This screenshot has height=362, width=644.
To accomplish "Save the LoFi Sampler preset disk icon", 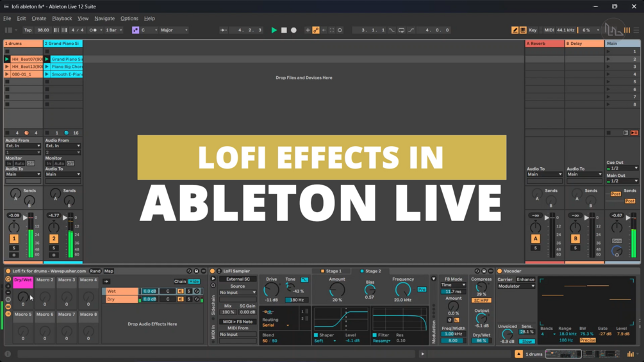I will (484, 271).
